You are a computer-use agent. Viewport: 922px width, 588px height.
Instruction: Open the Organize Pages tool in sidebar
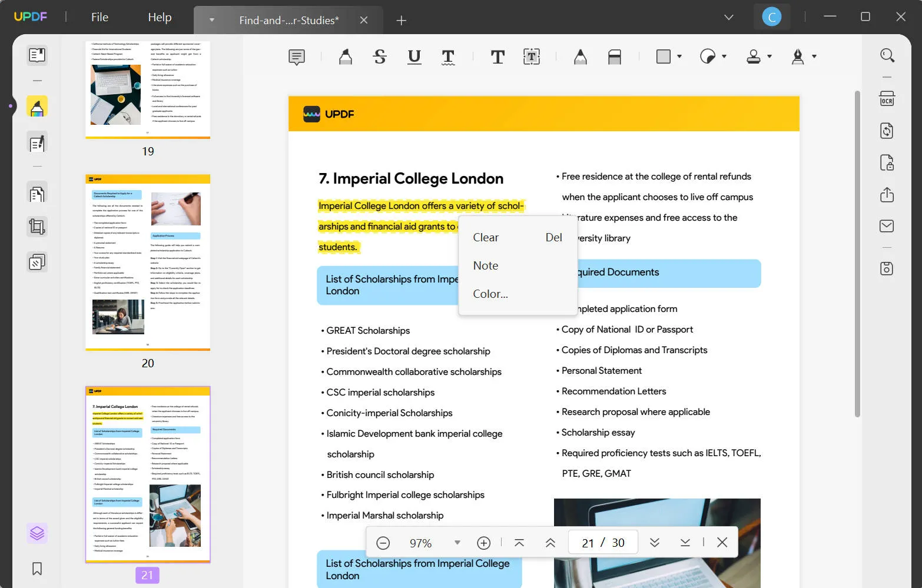pos(37,194)
